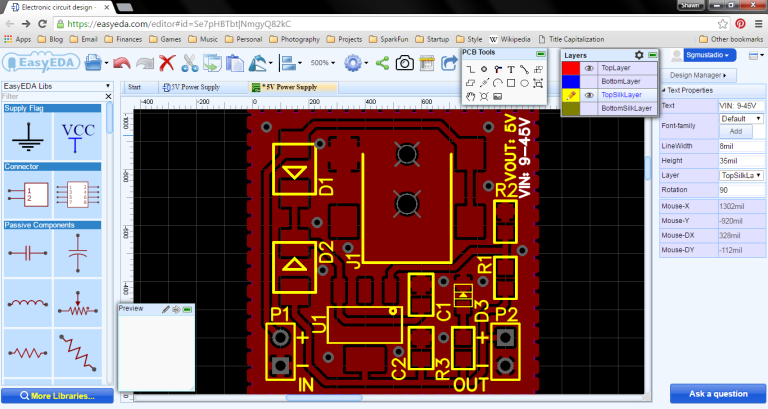Minimize the Layers panel
768x409 pixels.
(x=652, y=55)
